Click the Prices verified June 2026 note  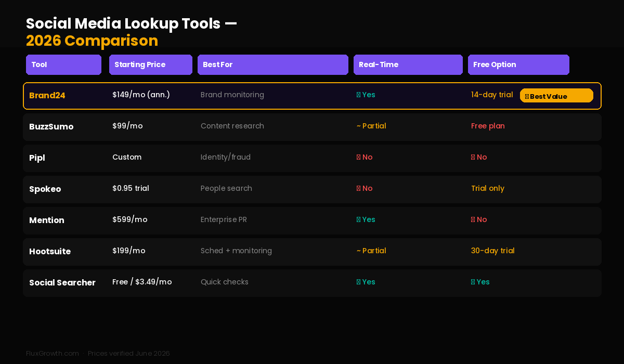click(x=129, y=354)
